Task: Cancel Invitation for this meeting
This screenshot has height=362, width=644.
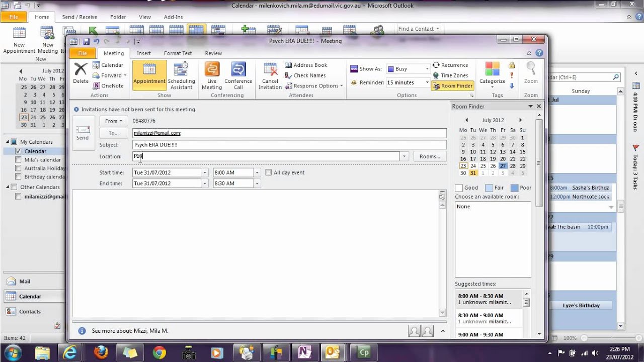Action: (x=270, y=75)
